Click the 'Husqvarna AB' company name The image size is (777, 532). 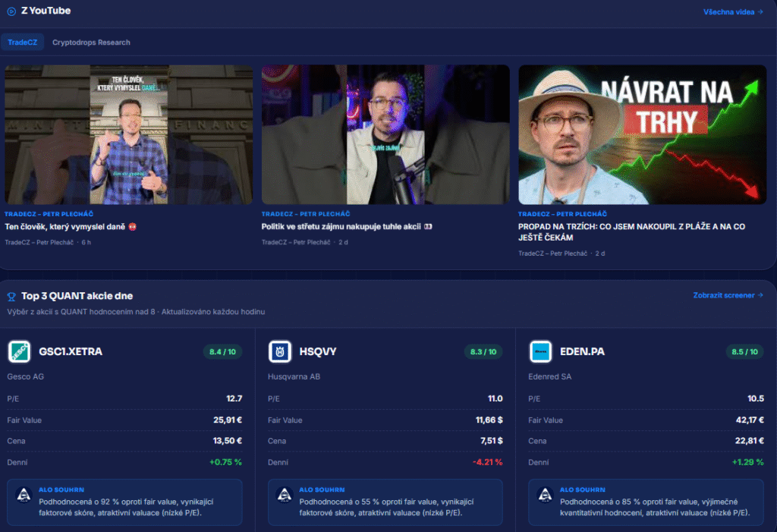(294, 377)
